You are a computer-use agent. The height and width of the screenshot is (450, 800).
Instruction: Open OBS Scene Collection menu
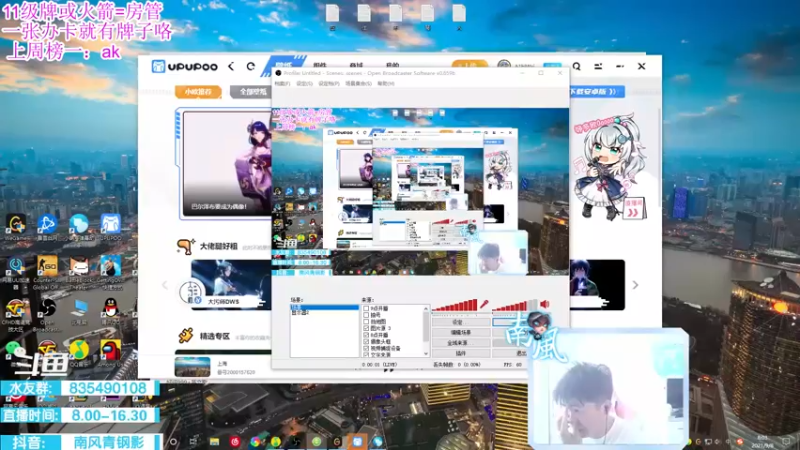pyautogui.click(x=358, y=84)
